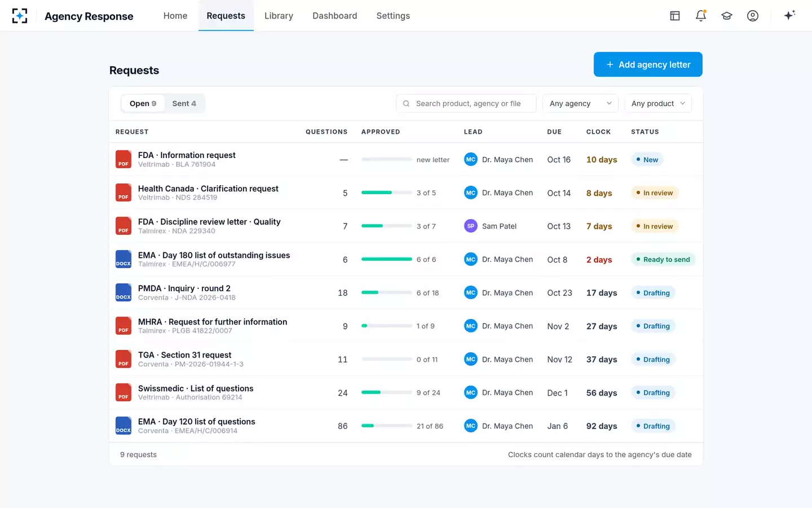Viewport: 812px width, 508px height.
Task: Expand the Any agency filter dropdown
Action: tap(580, 103)
